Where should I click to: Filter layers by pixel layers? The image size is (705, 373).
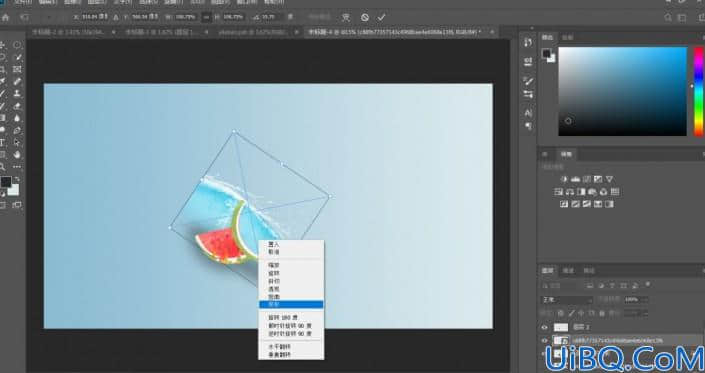[x=590, y=285]
